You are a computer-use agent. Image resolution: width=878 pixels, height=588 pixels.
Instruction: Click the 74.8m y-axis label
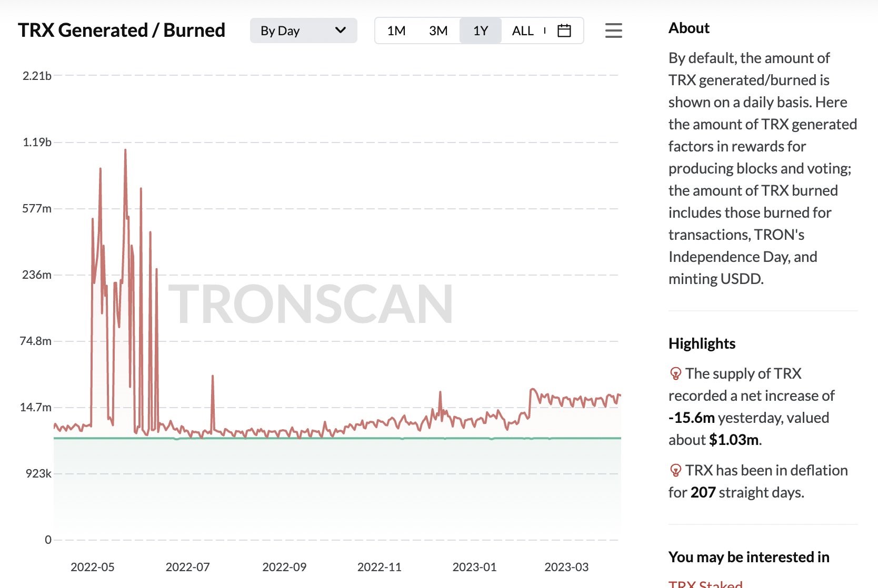point(36,341)
